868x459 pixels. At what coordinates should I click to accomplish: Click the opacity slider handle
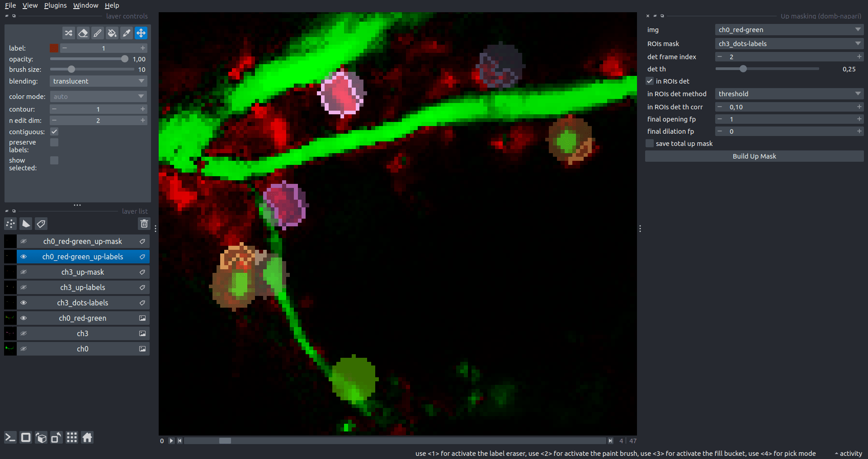pyautogui.click(x=124, y=59)
